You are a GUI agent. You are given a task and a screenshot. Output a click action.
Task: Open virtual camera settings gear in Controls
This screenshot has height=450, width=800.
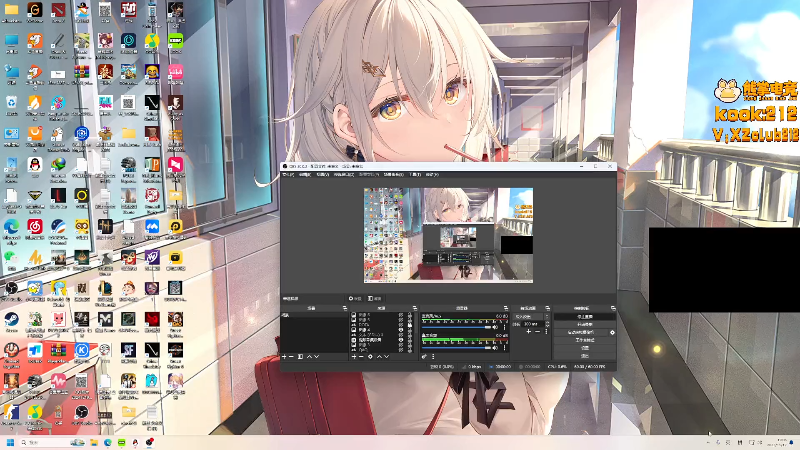click(612, 333)
